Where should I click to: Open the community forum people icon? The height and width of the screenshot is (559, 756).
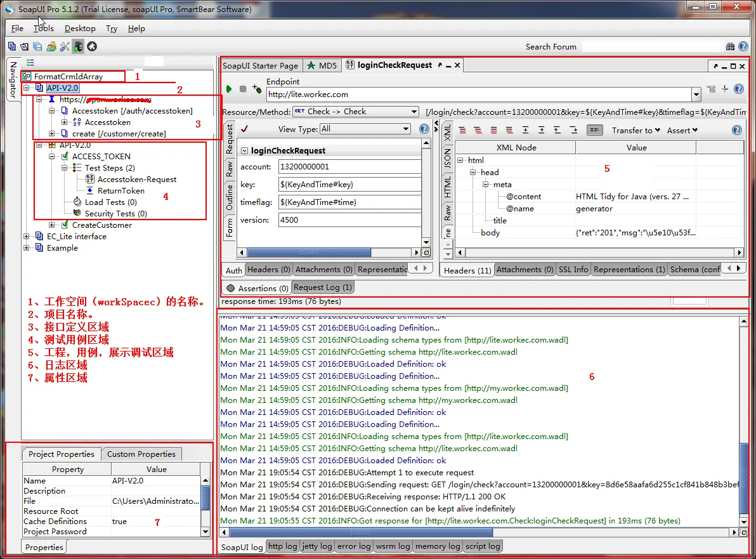click(51, 46)
